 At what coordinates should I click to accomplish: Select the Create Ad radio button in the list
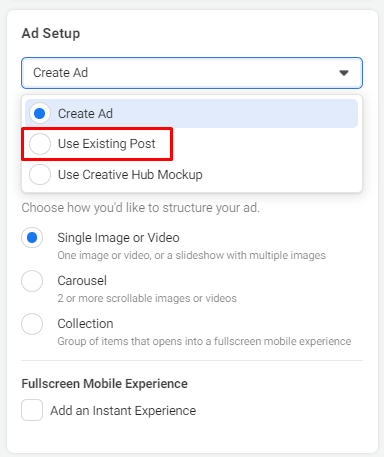40,113
